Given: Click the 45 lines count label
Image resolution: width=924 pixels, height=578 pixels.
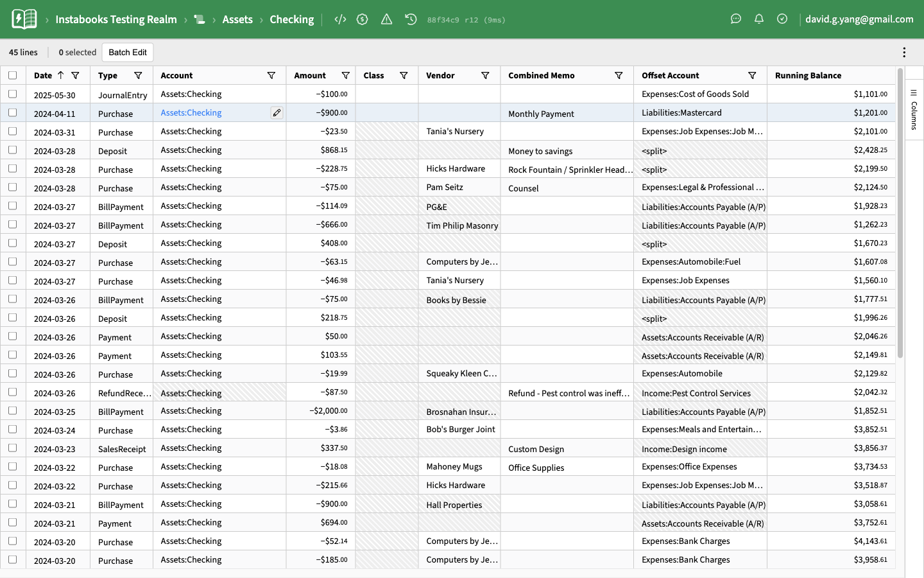Looking at the screenshot, I should (x=23, y=53).
